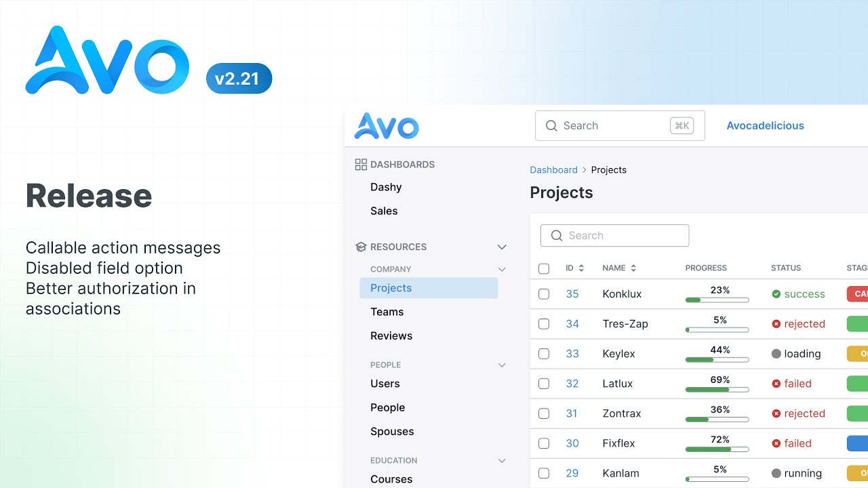This screenshot has width=868, height=488.
Task: Click blue stage badge for Fixflex
Action: click(x=857, y=443)
